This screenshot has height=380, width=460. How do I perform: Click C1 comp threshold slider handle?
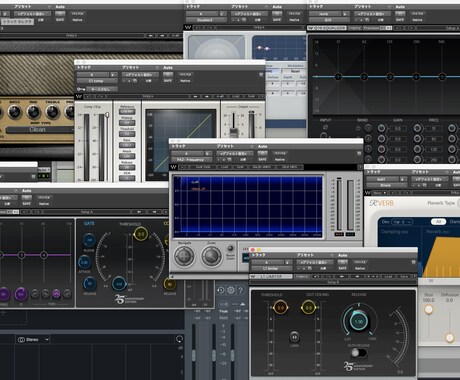pos(107,115)
